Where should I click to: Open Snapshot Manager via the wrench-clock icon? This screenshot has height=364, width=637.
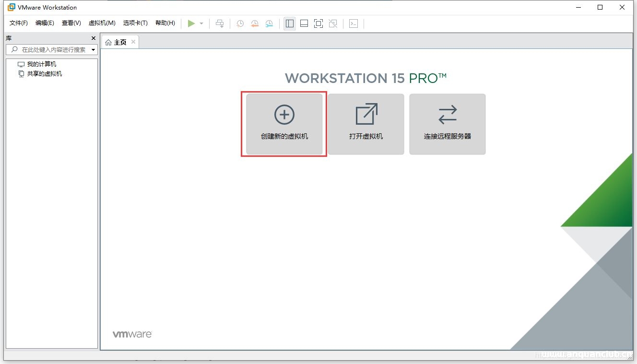[269, 23]
